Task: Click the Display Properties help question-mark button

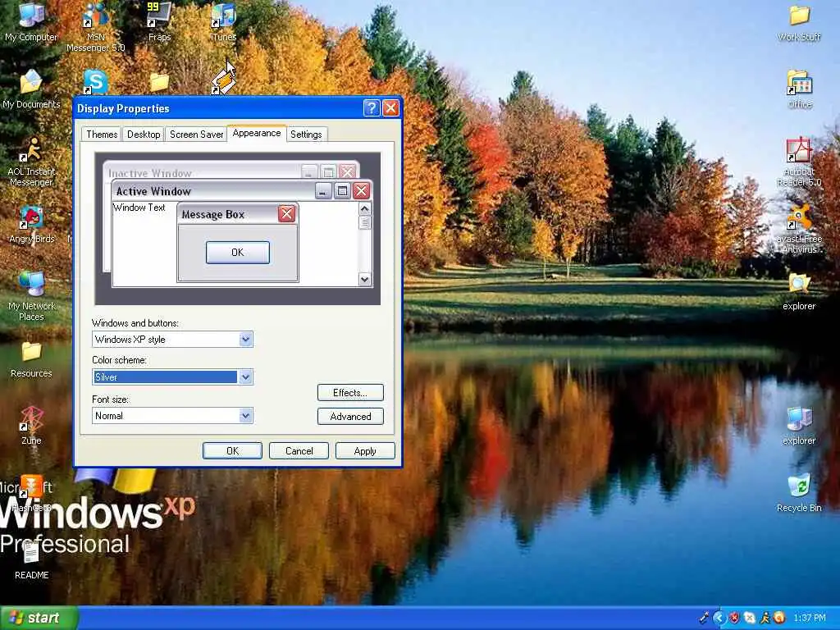Action: 372,108
